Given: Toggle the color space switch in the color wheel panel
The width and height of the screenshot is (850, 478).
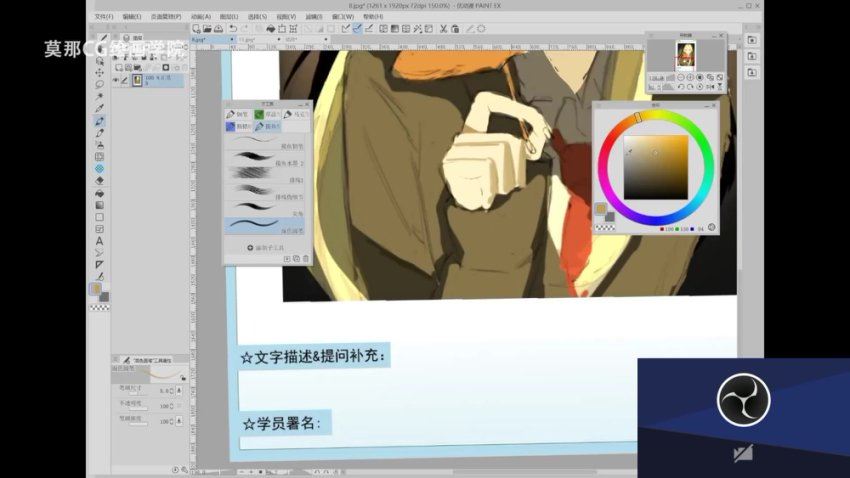Looking at the screenshot, I should 712,228.
